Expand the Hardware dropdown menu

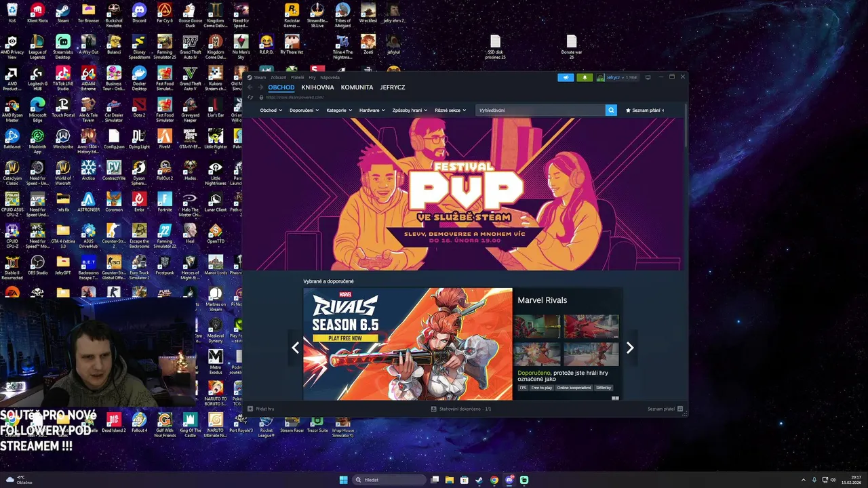(372, 110)
